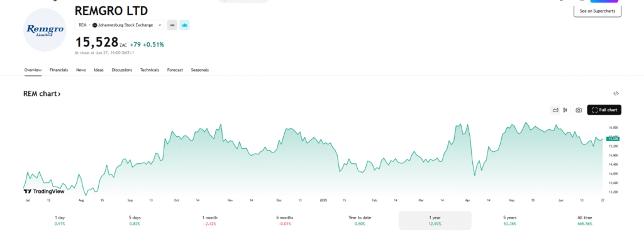The image size is (644, 242).
Task: Click the blue crown badge icon
Action: (x=184, y=25)
